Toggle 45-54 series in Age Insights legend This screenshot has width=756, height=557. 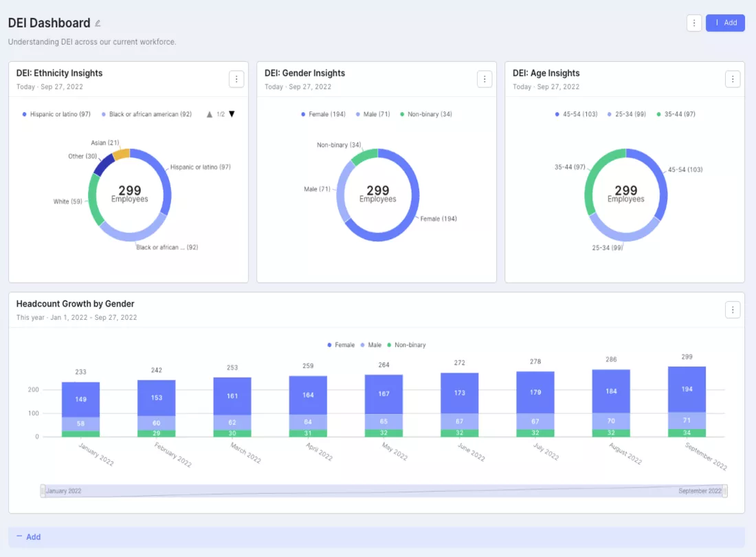coord(576,114)
